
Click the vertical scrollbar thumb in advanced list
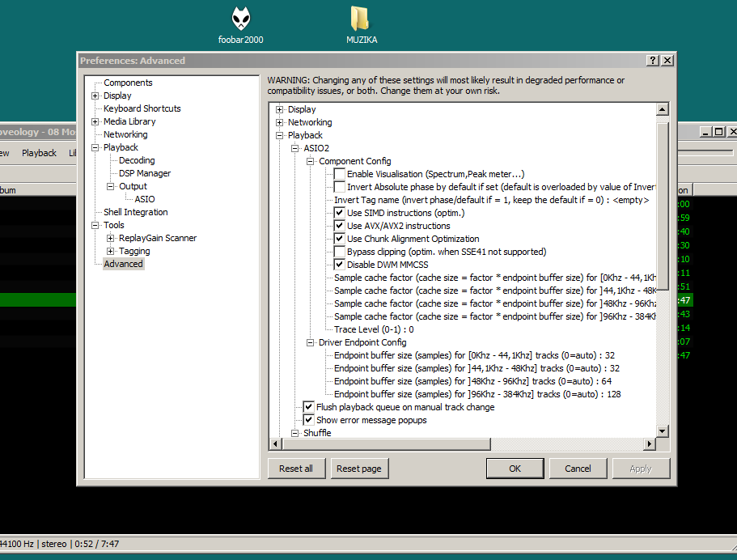(x=663, y=206)
